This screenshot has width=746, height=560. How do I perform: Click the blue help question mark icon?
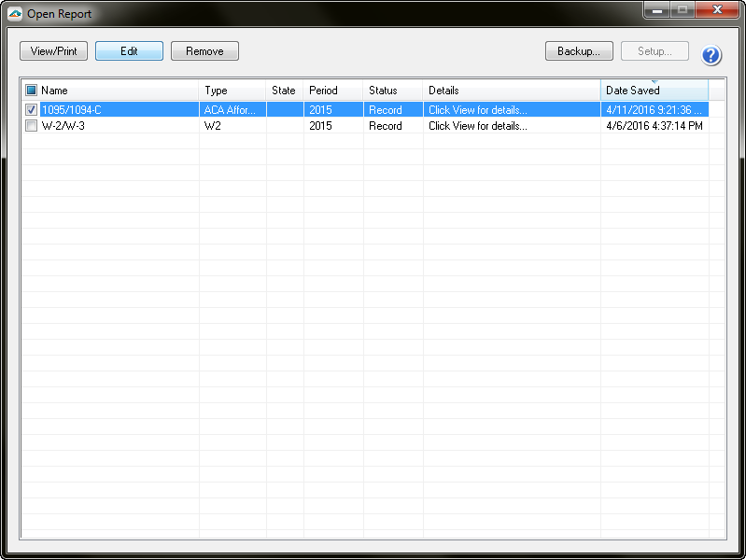pyautogui.click(x=711, y=55)
